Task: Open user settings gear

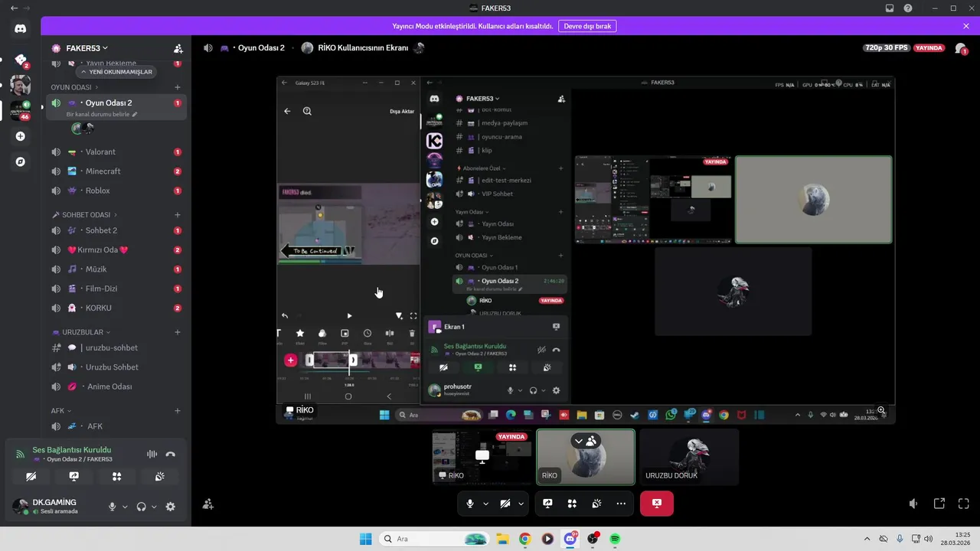Action: pos(170,507)
